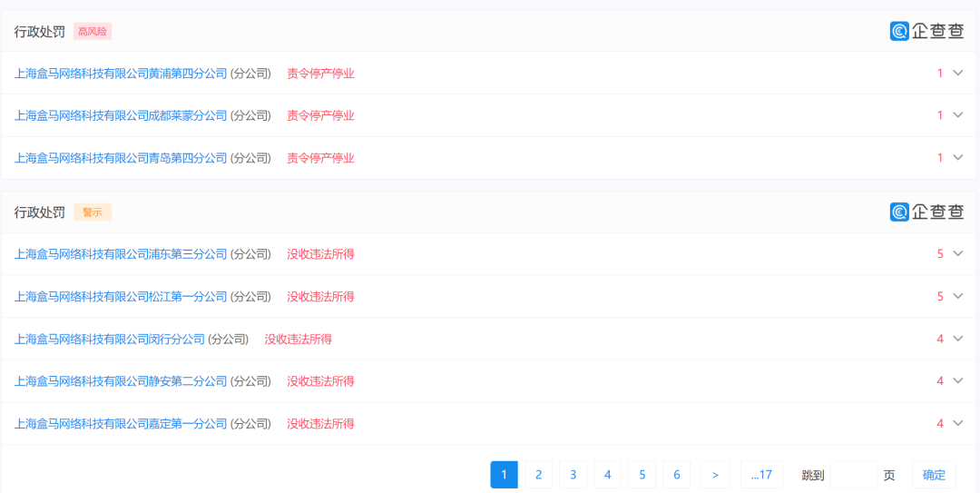Expand the 嘉定第一分公司 penalty row

[x=957, y=423]
